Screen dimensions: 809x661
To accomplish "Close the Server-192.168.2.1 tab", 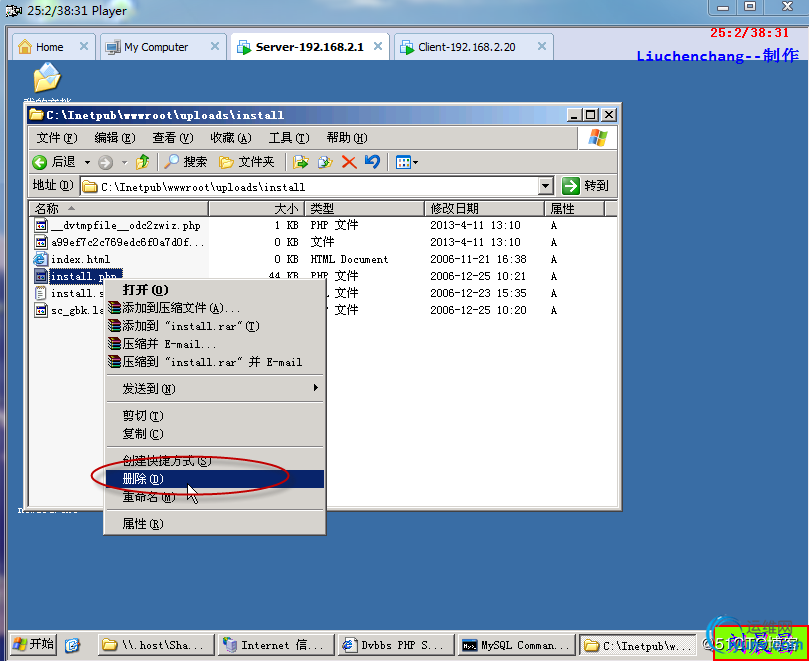I will 378,46.
